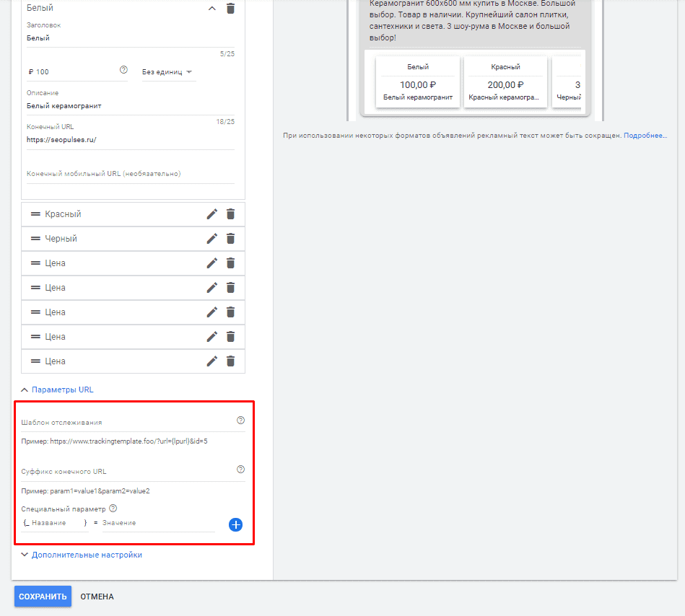Delete the Черный price item
The height and width of the screenshot is (616, 685).
coord(231,238)
